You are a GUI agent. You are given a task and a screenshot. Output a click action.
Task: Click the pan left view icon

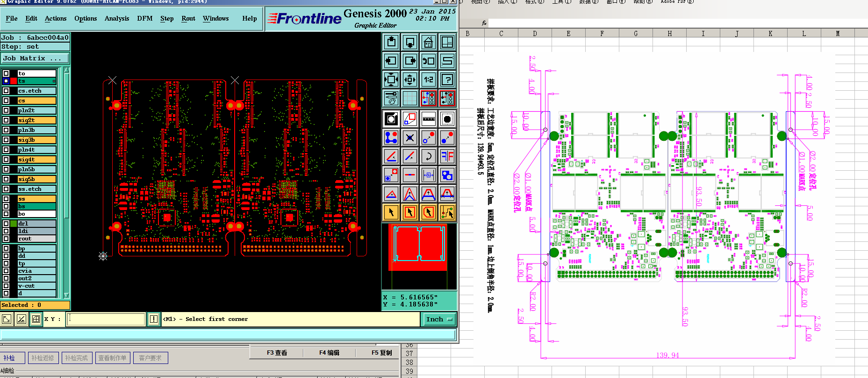pos(391,61)
